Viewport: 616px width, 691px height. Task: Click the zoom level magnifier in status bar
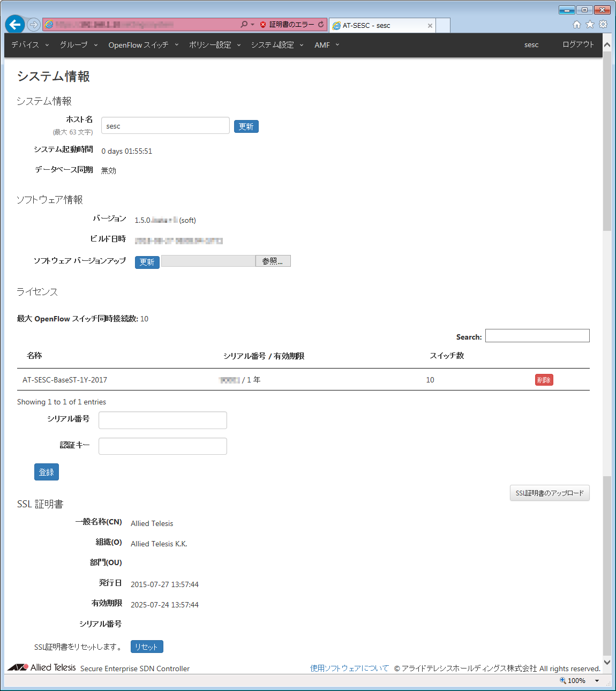pos(563,680)
